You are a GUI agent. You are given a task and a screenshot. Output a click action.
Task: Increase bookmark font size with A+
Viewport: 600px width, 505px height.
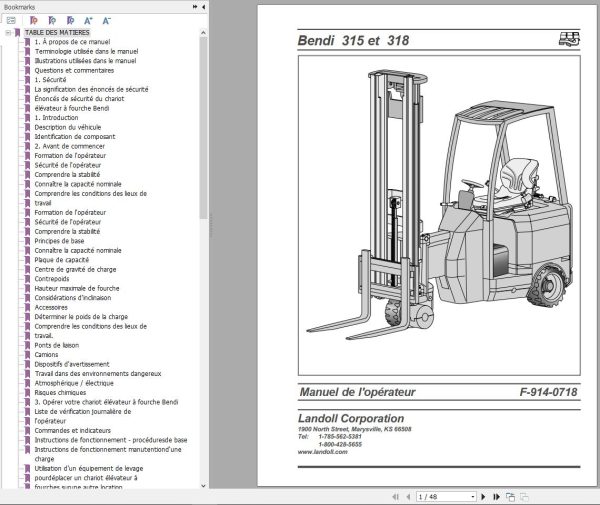tap(88, 21)
